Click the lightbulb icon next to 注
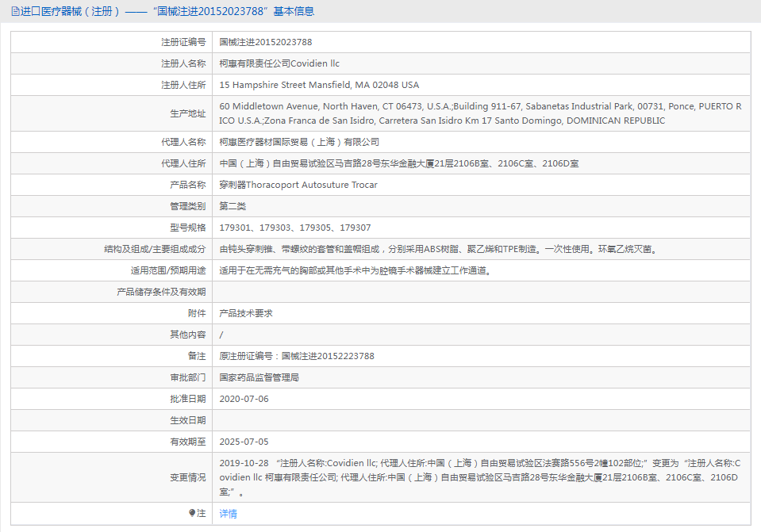761x532 pixels. [x=192, y=513]
